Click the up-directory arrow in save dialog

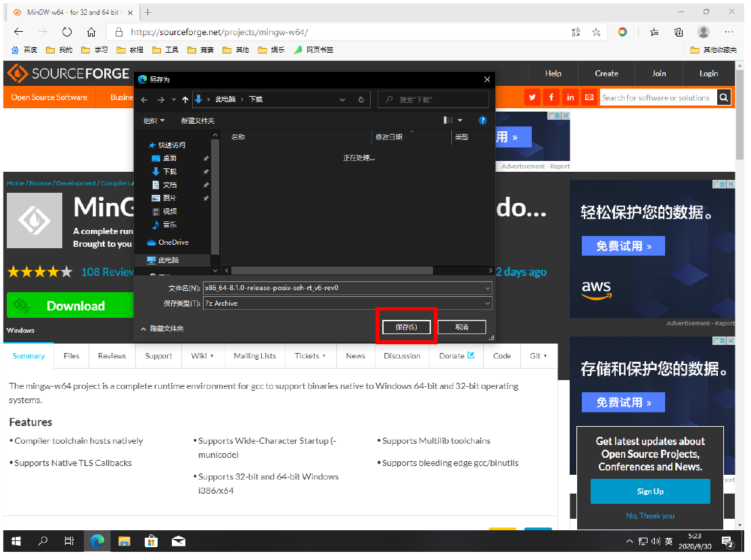click(x=185, y=99)
